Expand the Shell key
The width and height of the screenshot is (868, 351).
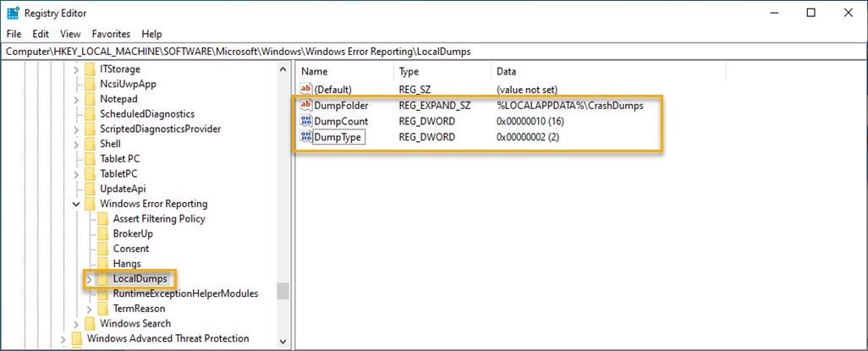(x=76, y=144)
